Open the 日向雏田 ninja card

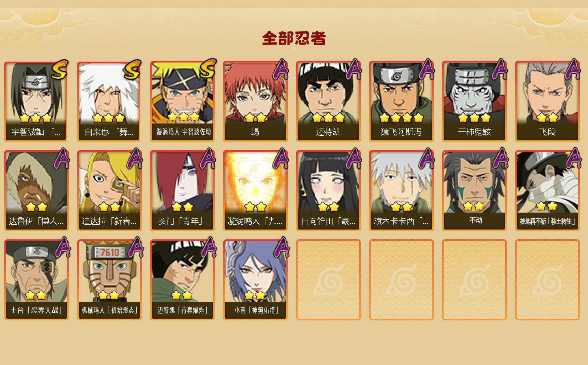coord(328,191)
